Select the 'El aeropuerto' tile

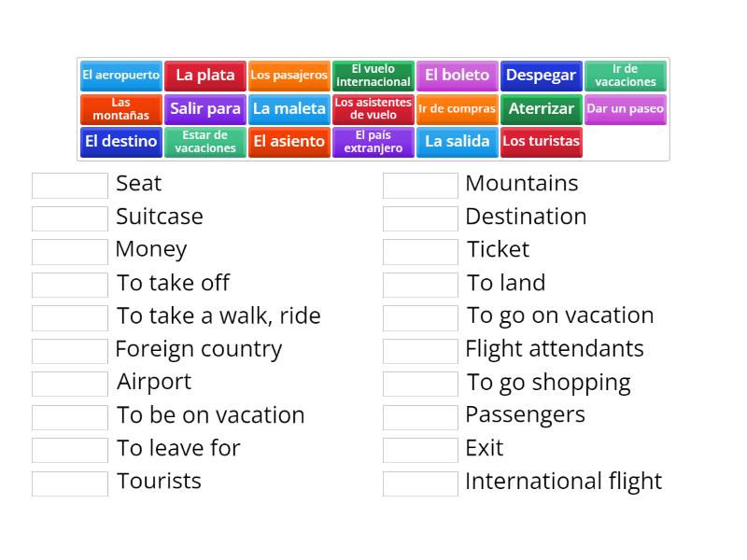coord(120,76)
